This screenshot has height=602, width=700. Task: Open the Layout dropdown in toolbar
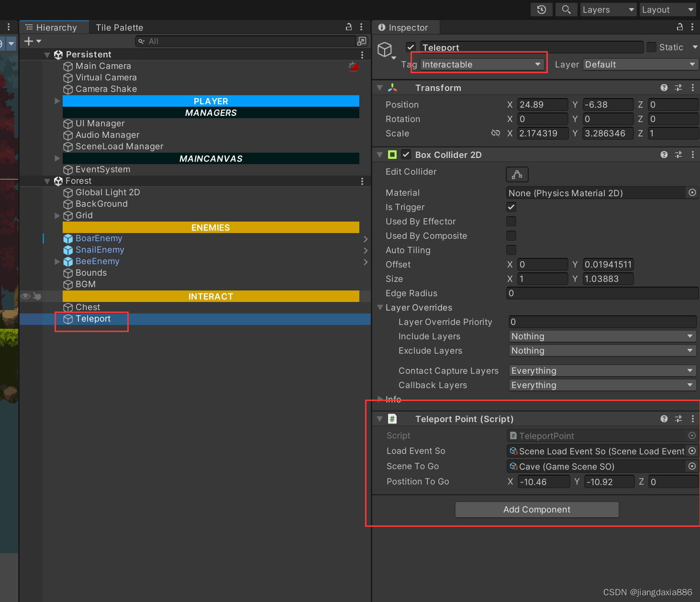pos(667,10)
